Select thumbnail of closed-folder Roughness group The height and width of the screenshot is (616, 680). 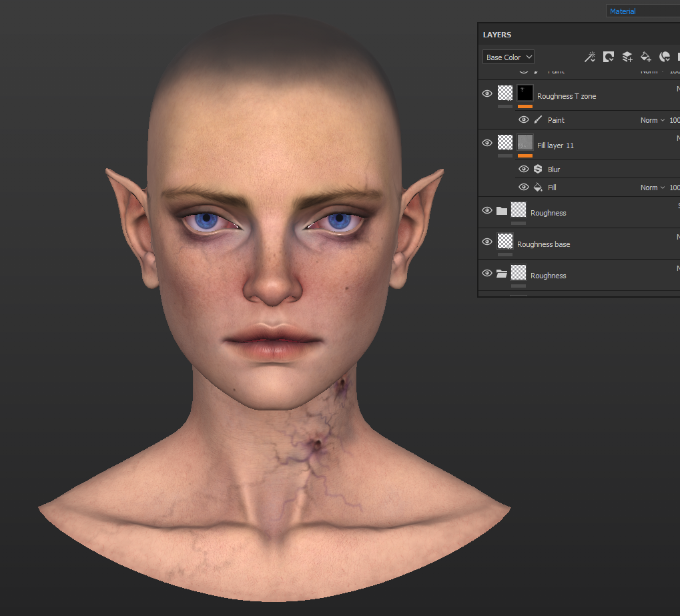tap(519, 210)
